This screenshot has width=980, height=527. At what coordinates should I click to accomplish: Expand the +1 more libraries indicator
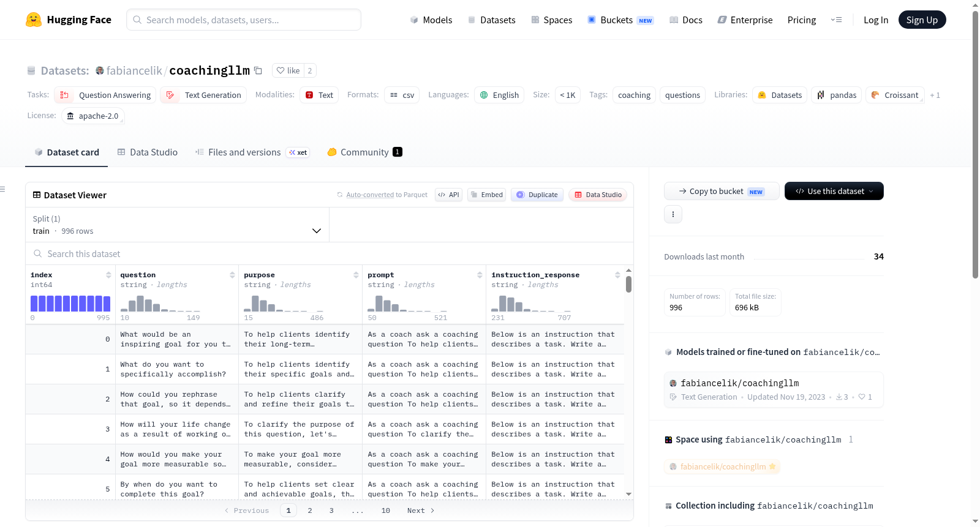click(x=935, y=95)
